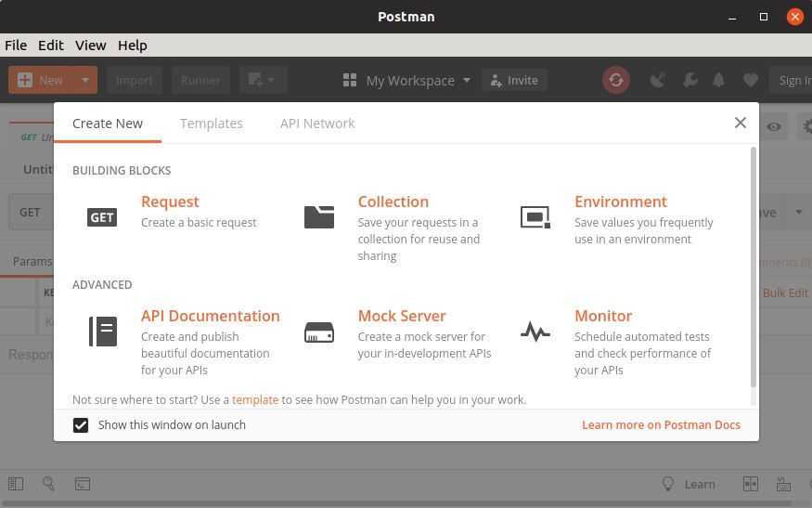Click the Mock Server heading link

(x=402, y=316)
